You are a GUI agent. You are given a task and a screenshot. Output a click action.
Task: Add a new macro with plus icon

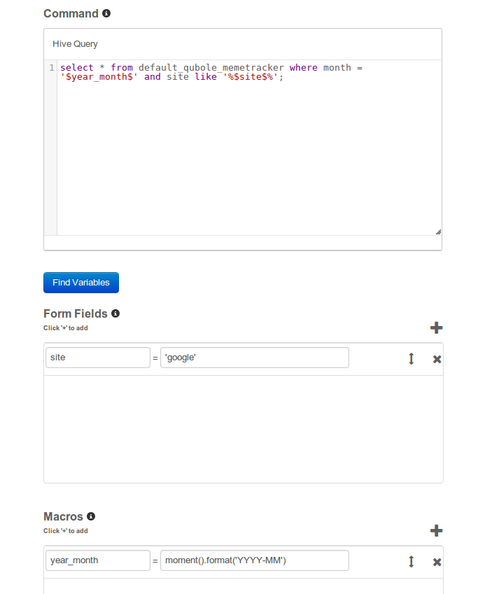tap(436, 530)
